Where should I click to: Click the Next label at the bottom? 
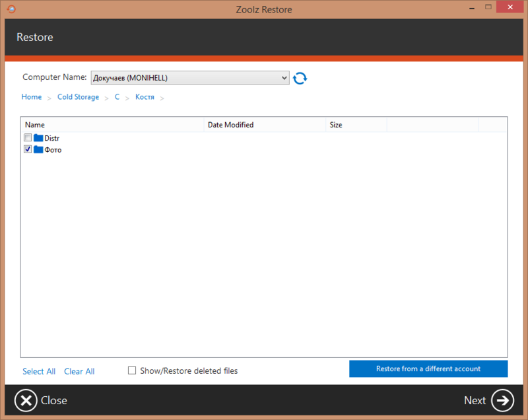coord(475,400)
